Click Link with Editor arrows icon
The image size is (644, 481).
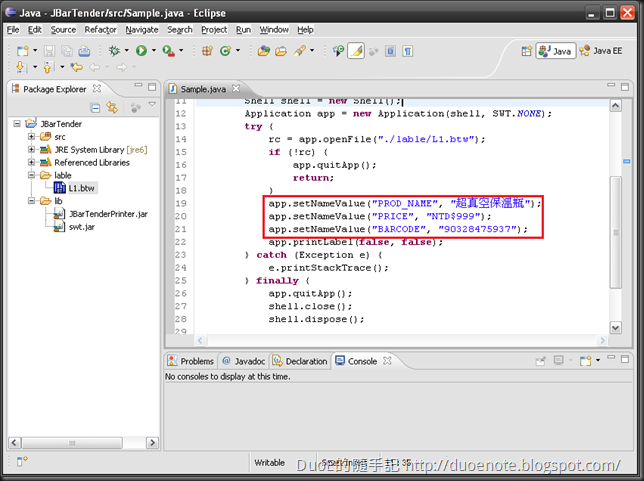pos(113,107)
